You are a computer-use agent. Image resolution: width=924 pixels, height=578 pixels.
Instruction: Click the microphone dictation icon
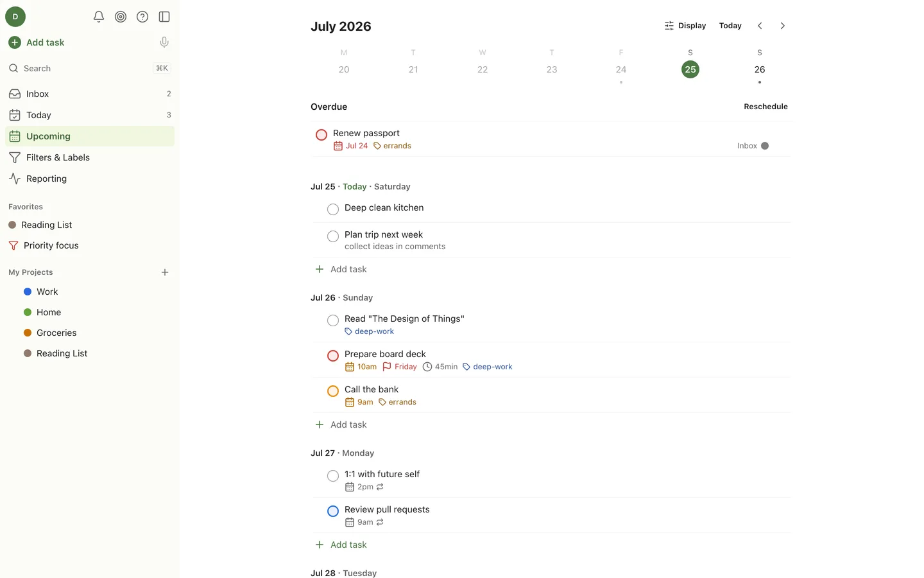[164, 42]
